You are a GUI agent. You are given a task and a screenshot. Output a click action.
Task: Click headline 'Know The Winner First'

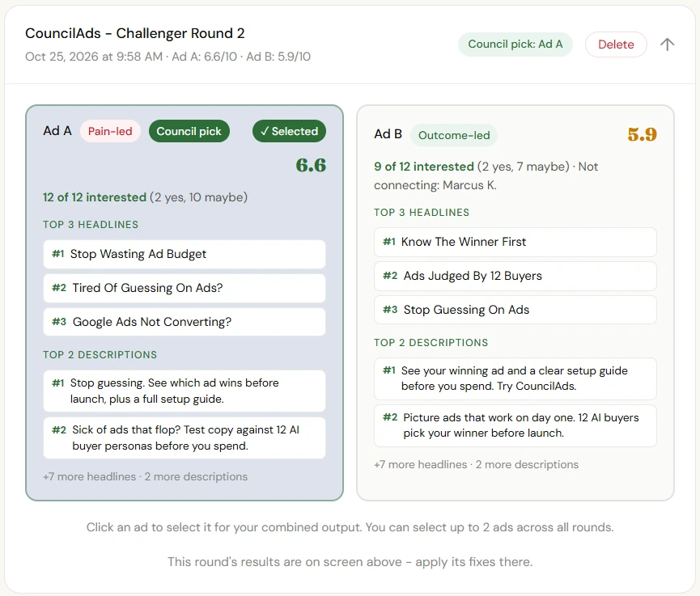(515, 243)
